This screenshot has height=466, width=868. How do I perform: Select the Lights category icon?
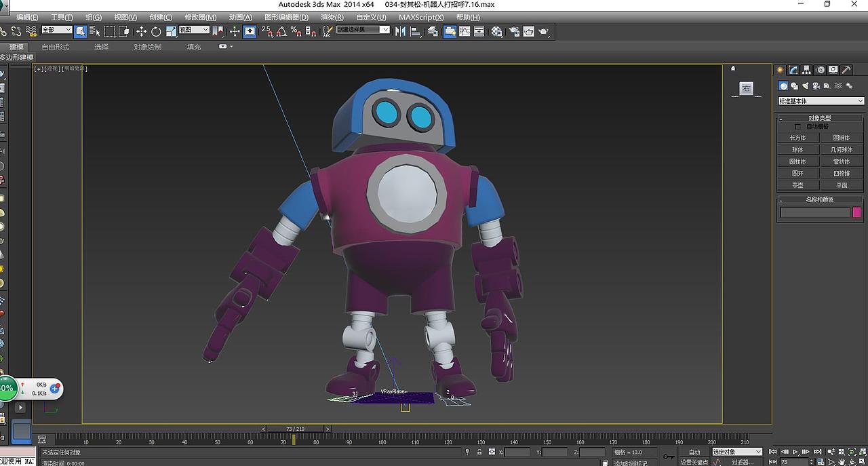click(x=805, y=86)
